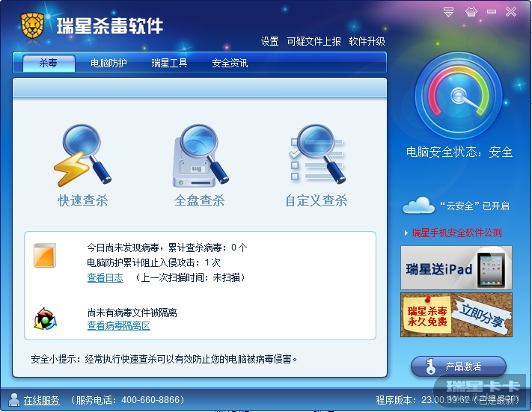
Task: Open the 安全资讯 tab
Action: (230, 63)
